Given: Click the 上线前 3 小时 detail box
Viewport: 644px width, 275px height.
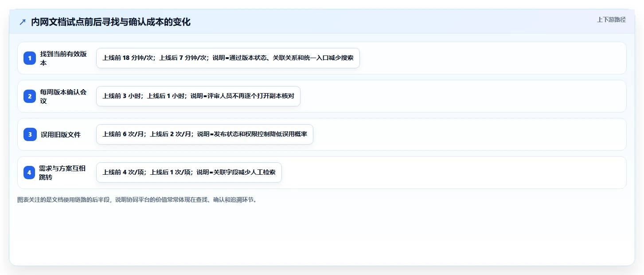Looking at the screenshot, I should coord(198,96).
